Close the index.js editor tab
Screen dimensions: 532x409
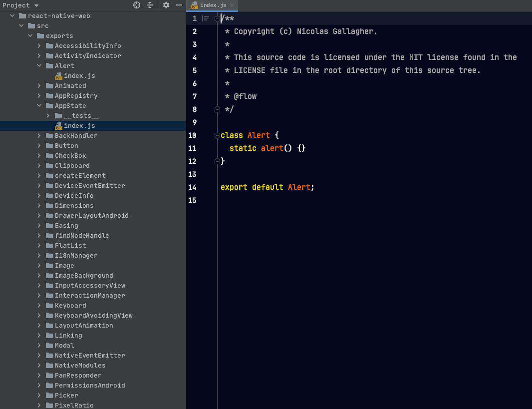coord(232,5)
